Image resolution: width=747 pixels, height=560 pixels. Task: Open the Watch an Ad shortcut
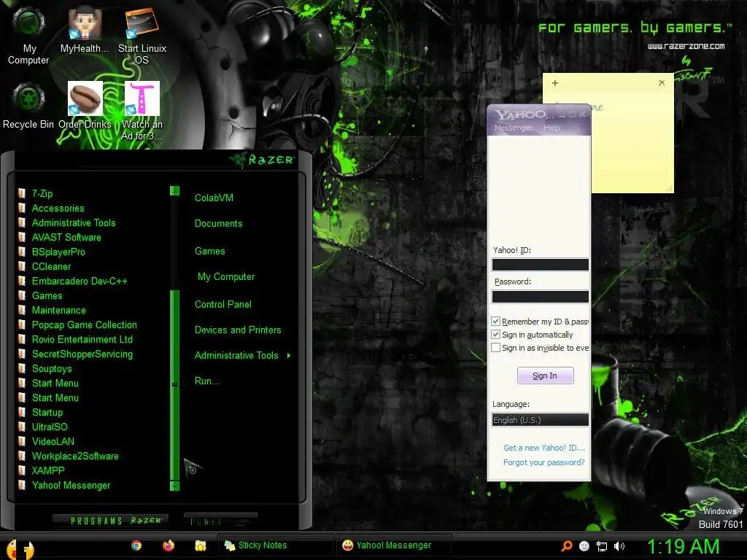click(x=142, y=111)
